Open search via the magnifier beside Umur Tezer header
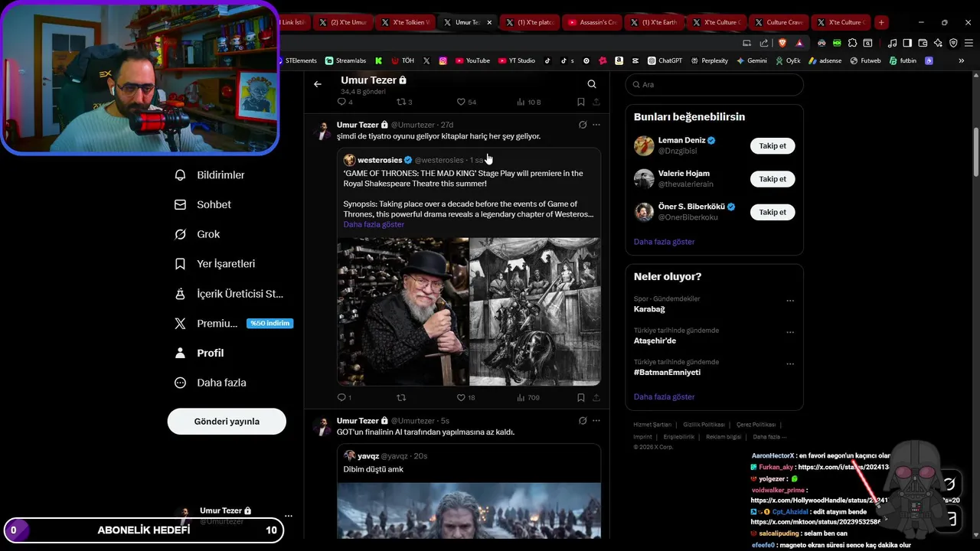Image resolution: width=980 pixels, height=551 pixels. [x=592, y=84]
